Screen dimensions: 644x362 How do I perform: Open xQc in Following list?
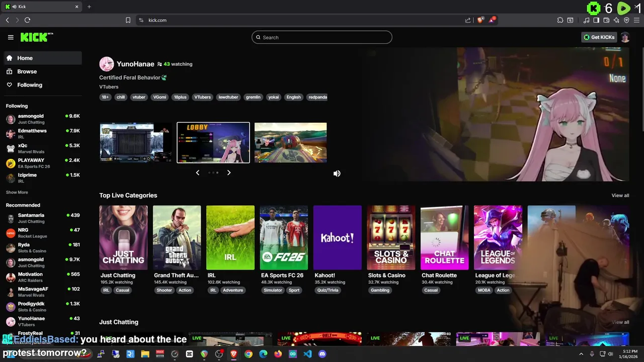[x=43, y=148]
